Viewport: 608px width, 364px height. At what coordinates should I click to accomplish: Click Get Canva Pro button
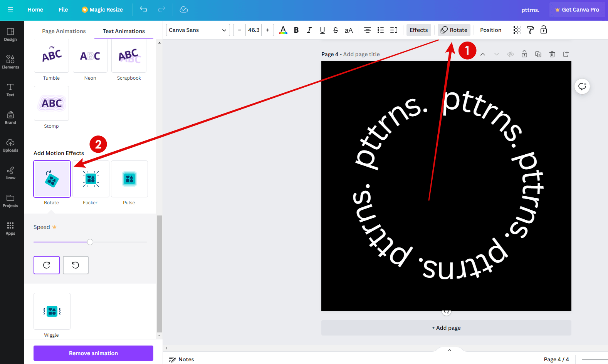[x=577, y=10]
